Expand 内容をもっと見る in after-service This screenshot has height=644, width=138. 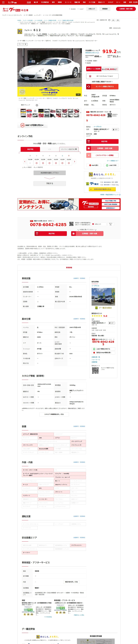click(x=79, y=615)
